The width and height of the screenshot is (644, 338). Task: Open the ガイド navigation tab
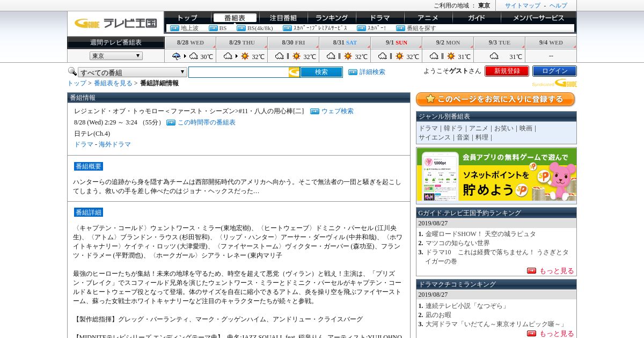[x=476, y=18]
